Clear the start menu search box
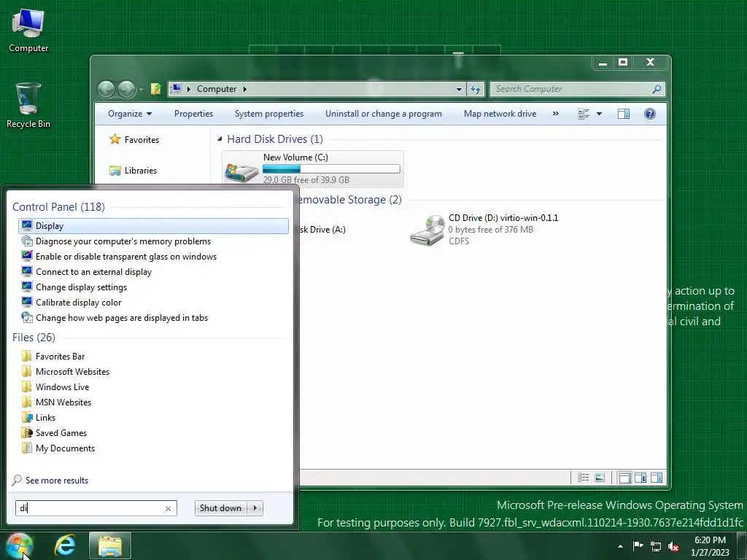This screenshot has height=560, width=747. (x=168, y=508)
